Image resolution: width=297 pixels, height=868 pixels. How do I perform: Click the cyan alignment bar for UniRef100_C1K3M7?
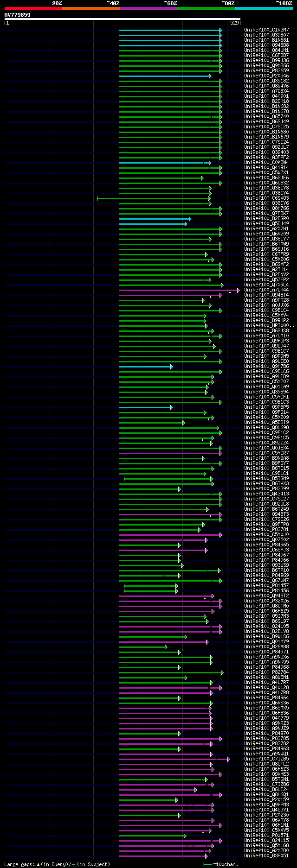tap(170, 30)
